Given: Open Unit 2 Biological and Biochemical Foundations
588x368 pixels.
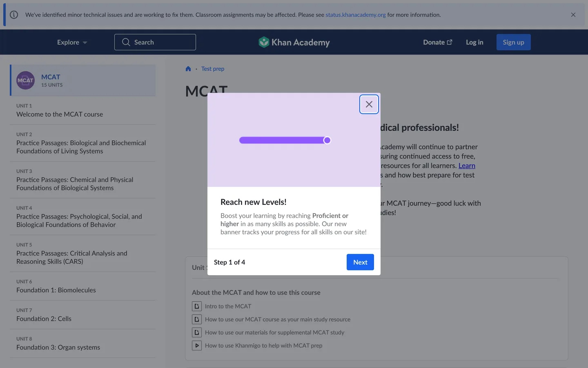Looking at the screenshot, I should [82, 143].
